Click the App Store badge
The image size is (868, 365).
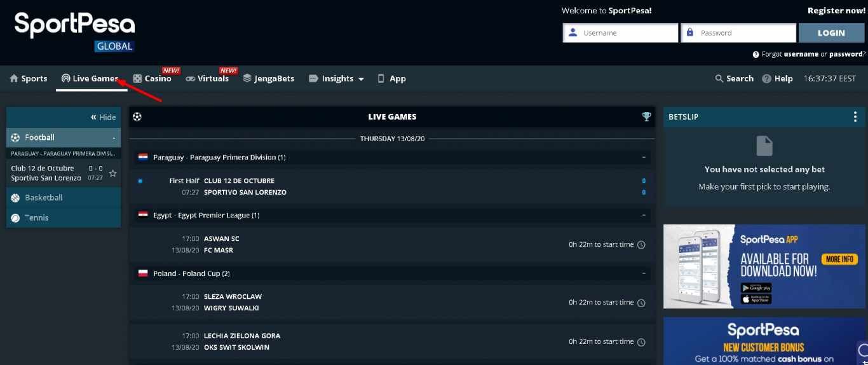[x=756, y=299]
